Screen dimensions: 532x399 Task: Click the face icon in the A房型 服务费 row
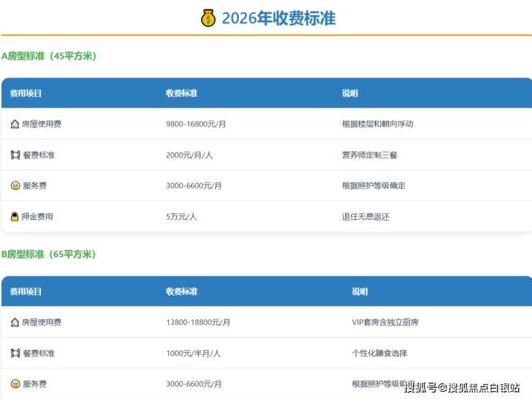(x=15, y=185)
